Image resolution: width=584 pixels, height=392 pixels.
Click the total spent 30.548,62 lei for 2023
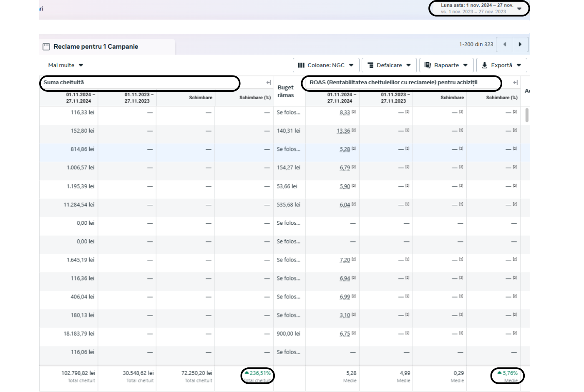coord(138,373)
